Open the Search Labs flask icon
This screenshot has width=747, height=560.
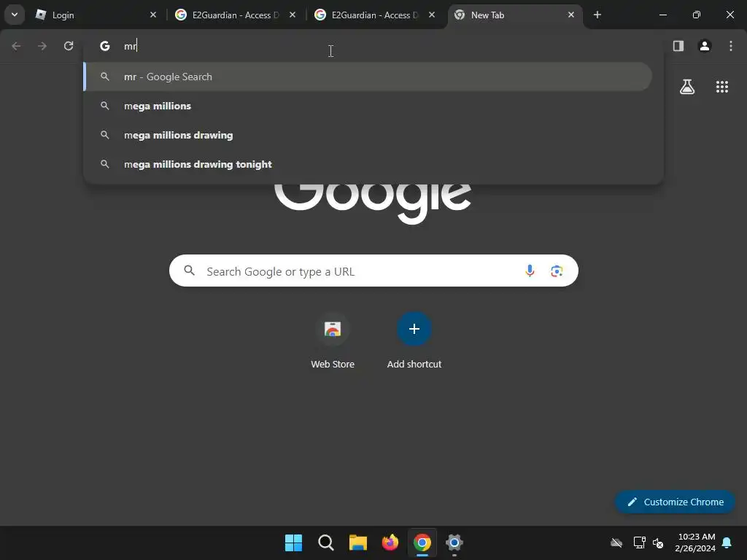tap(687, 87)
